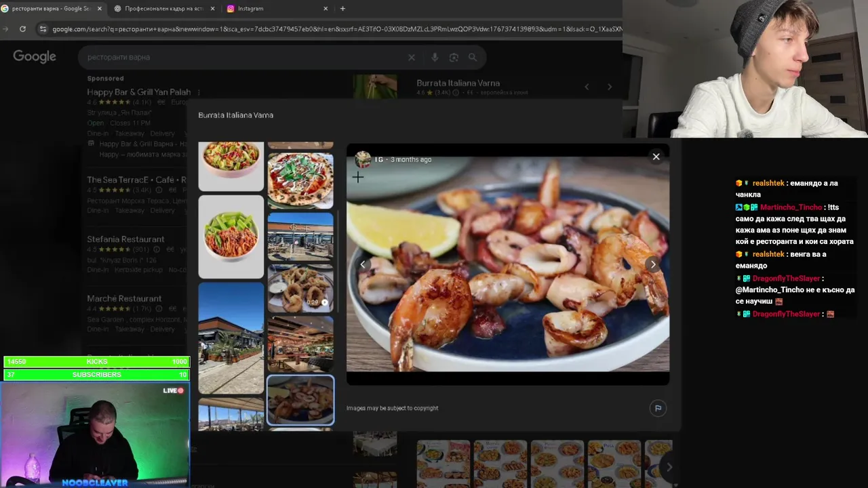
Task: Click Burrata Italiana Varna panel title
Action: click(x=458, y=83)
